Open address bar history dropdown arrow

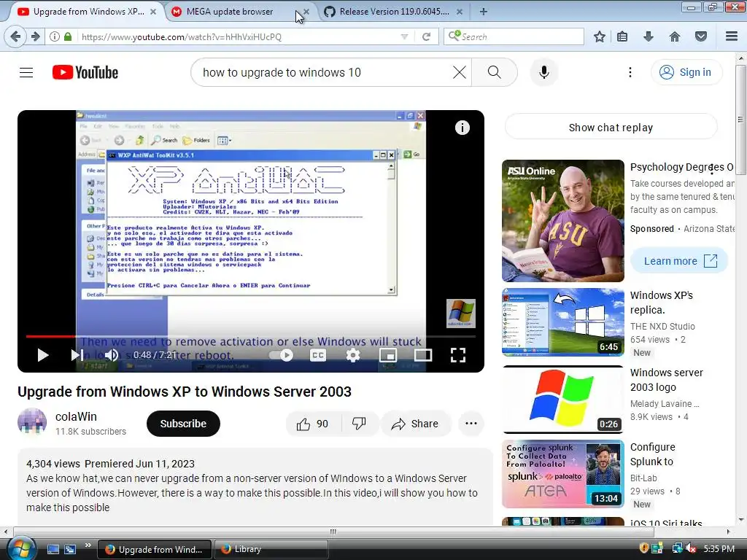404,36
